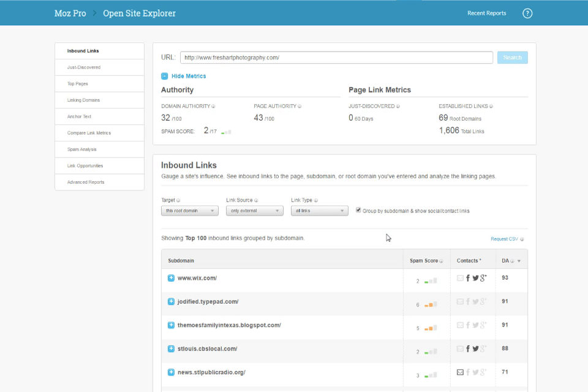Expand the jodified.typepad.com row
This screenshot has height=392, width=588.
[171, 301]
